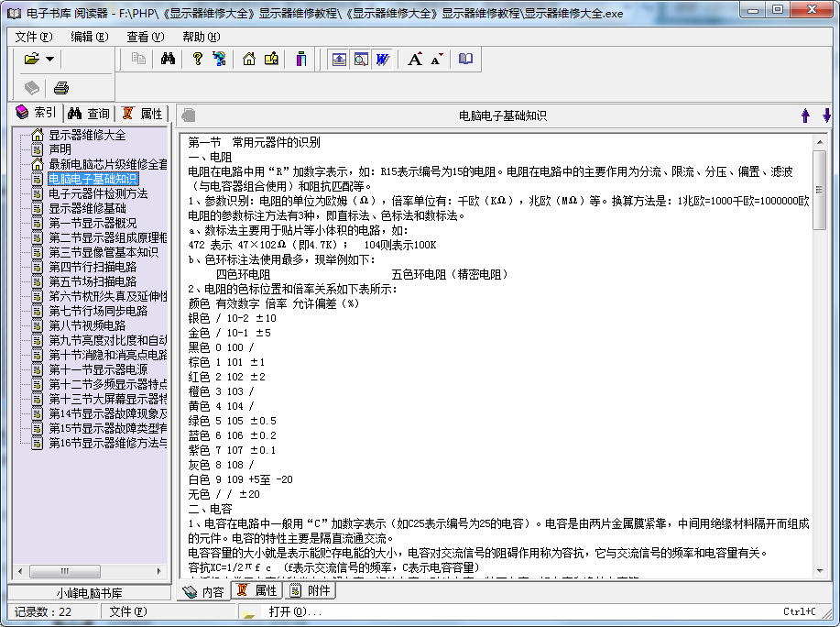Select 电子元器件检测方法 in the index tree
This screenshot has width=840, height=627.
tap(98, 193)
